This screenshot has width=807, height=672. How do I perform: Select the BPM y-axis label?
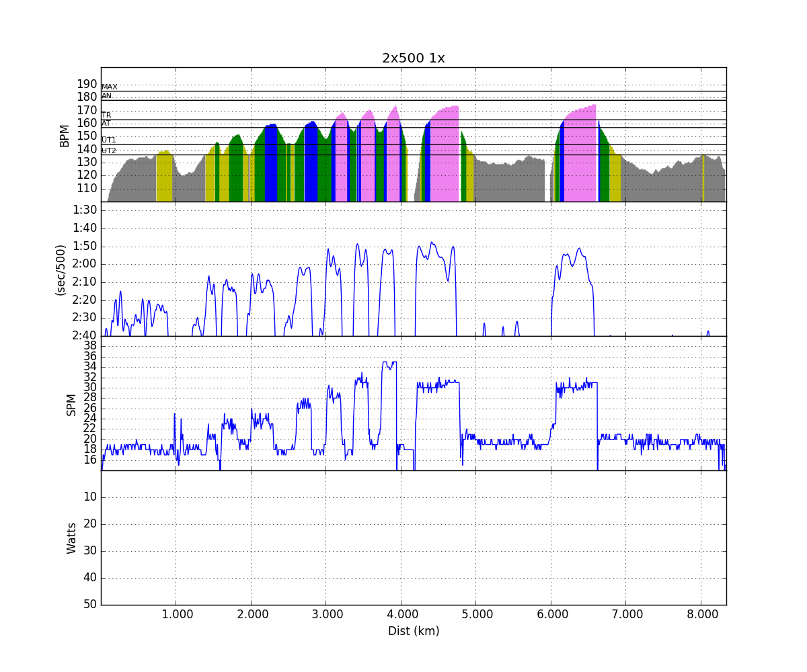point(65,134)
